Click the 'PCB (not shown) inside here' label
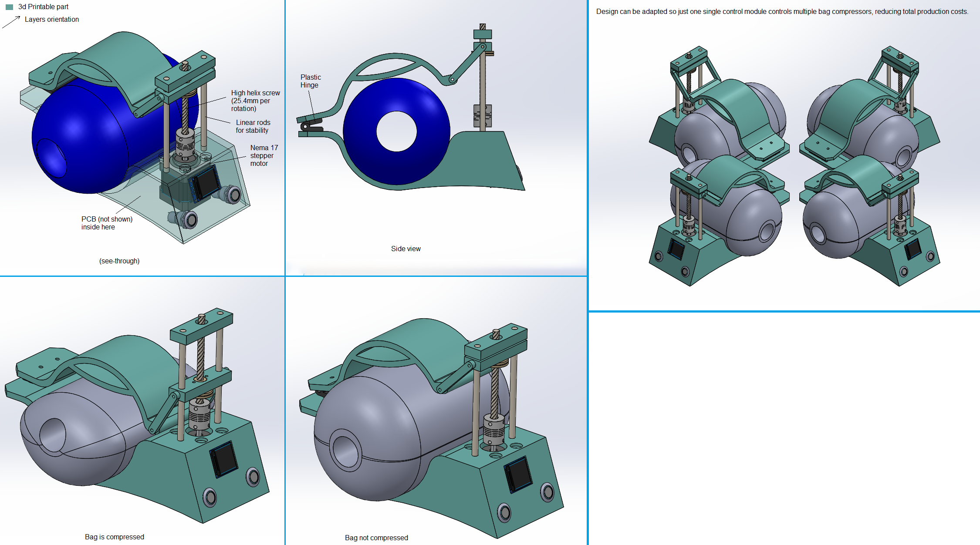Screen dimensions: 980x545 tap(107, 223)
